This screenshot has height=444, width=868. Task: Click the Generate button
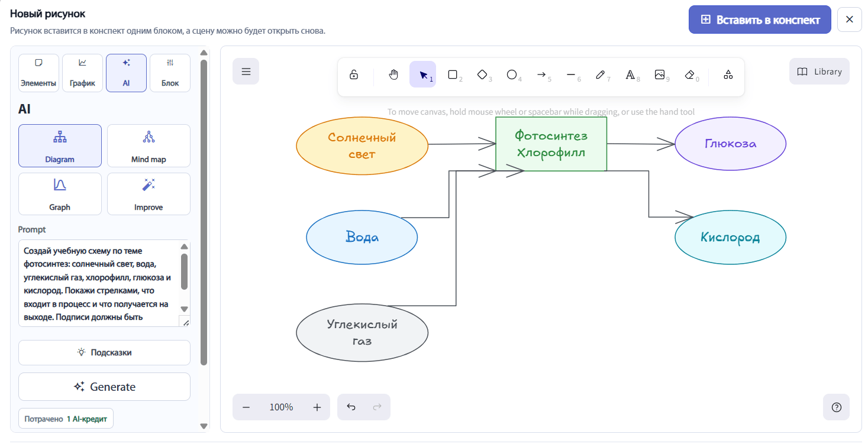(x=104, y=387)
